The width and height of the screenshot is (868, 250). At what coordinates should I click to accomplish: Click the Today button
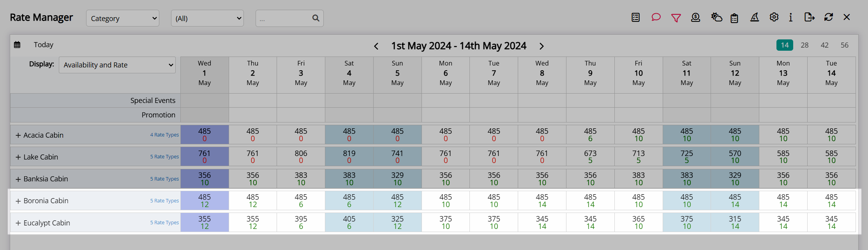pos(44,45)
